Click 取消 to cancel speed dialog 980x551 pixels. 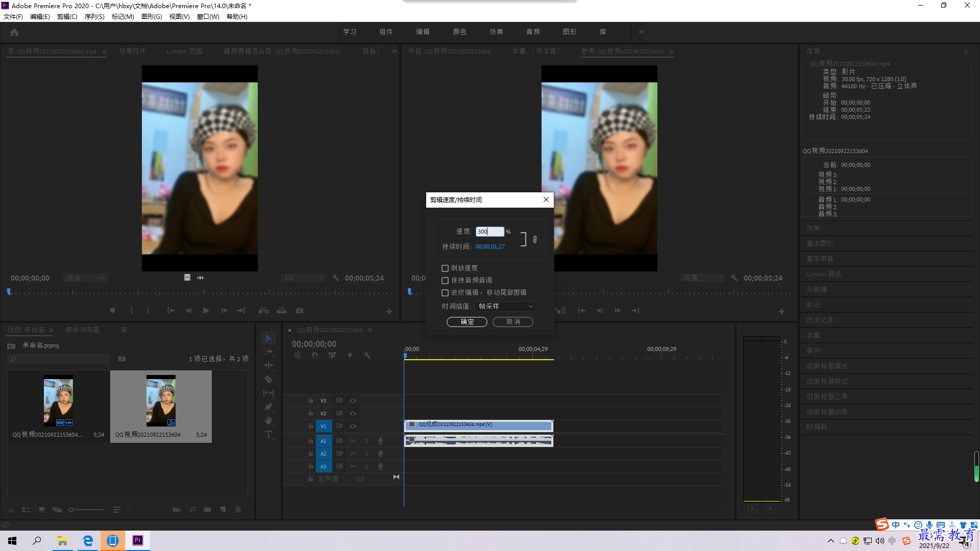tap(513, 322)
